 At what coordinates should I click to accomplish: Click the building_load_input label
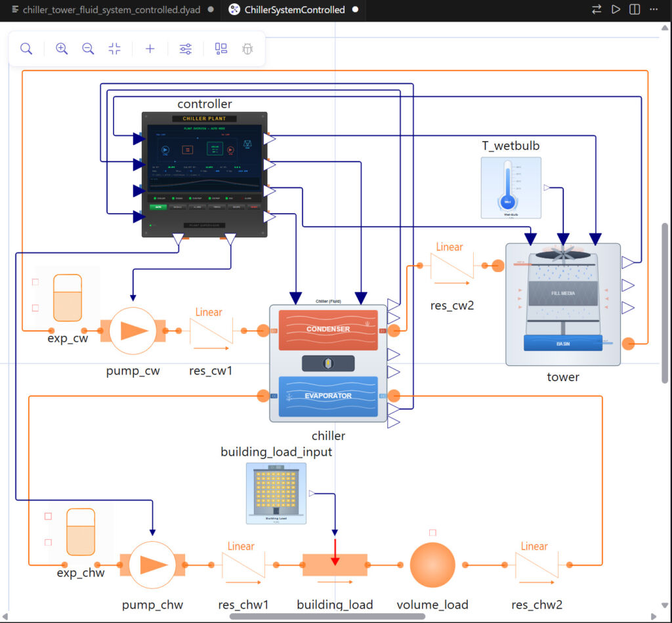point(276,452)
